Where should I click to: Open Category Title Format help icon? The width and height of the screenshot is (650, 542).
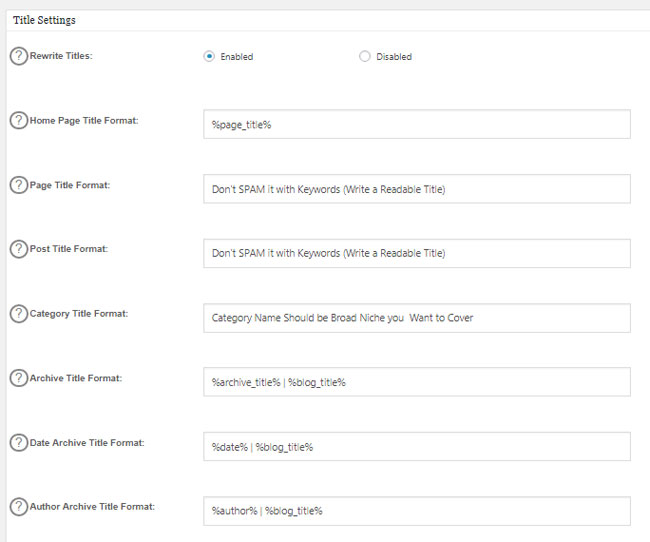pos(19,314)
